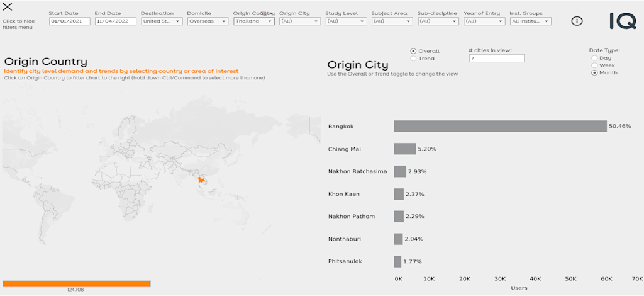Select the Overall radio button
Image resolution: width=644 pixels, height=296 pixels.
tap(413, 51)
